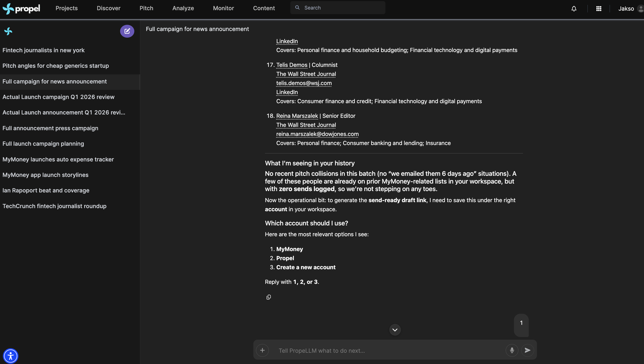644x364 pixels.
Task: Copy the response with copy icon
Action: click(268, 297)
